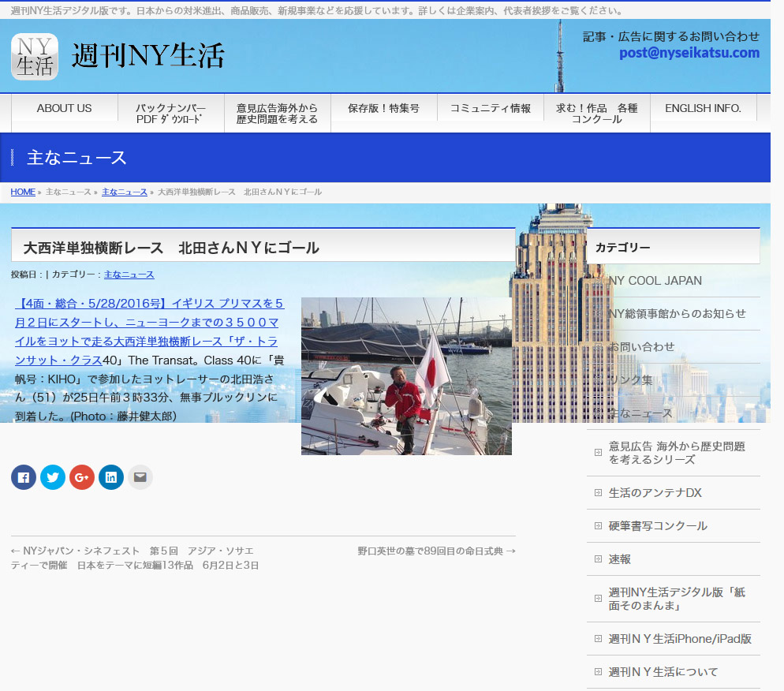Open the コミュニティ情報 menu item
The image size is (784, 691).
[x=489, y=106]
